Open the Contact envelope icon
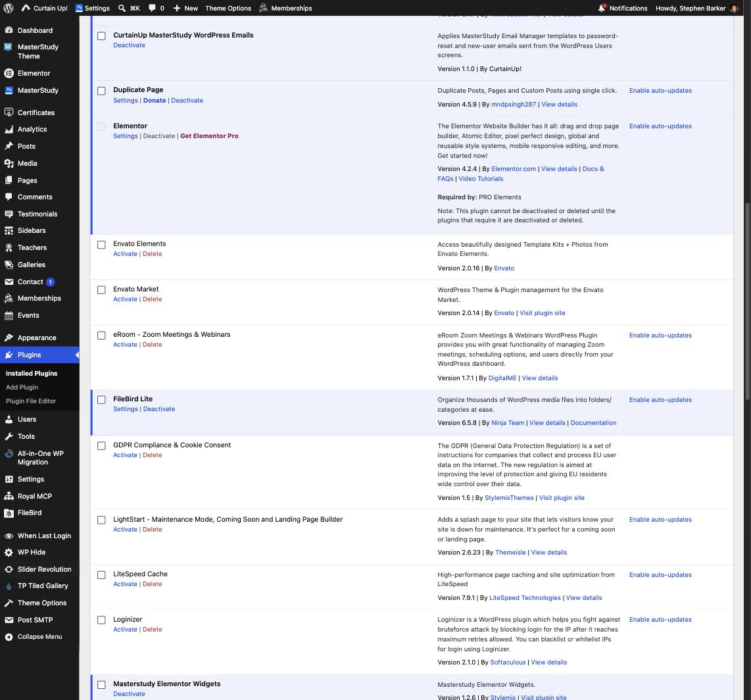This screenshot has width=751, height=700. coord(9,282)
